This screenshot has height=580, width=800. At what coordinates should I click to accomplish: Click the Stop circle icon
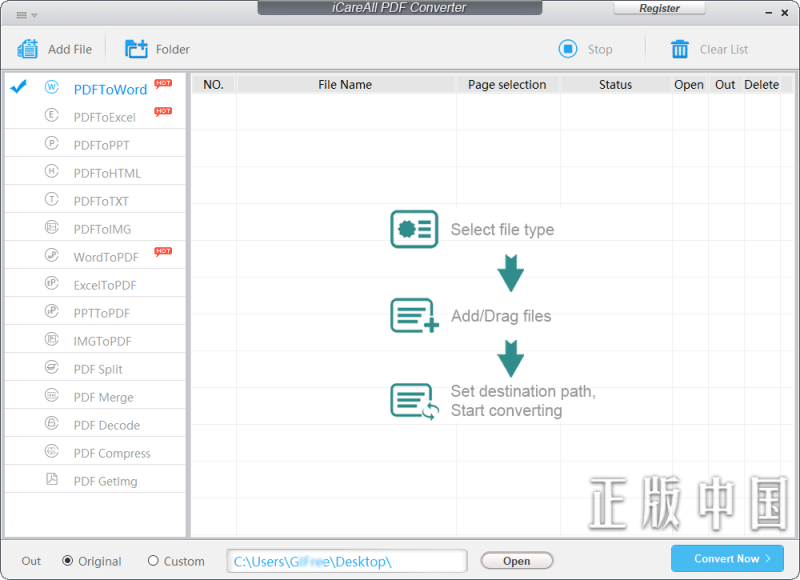pyautogui.click(x=568, y=49)
